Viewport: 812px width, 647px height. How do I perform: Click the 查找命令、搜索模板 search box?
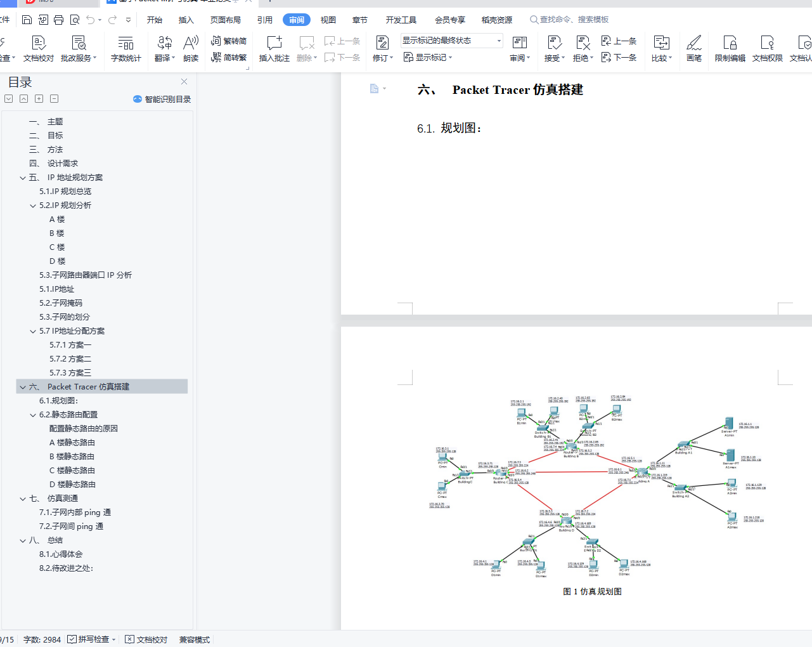(x=569, y=20)
